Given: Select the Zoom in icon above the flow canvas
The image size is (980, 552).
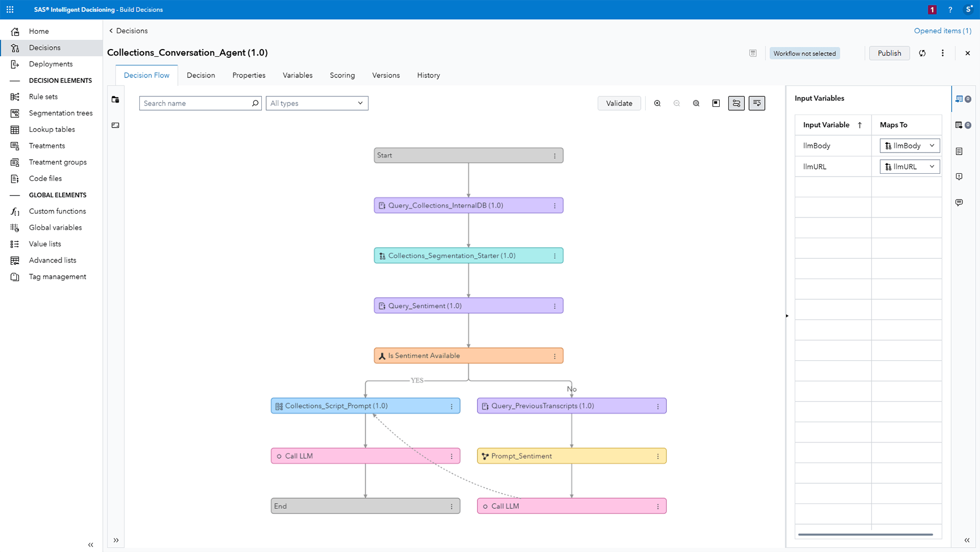Looking at the screenshot, I should click(657, 103).
